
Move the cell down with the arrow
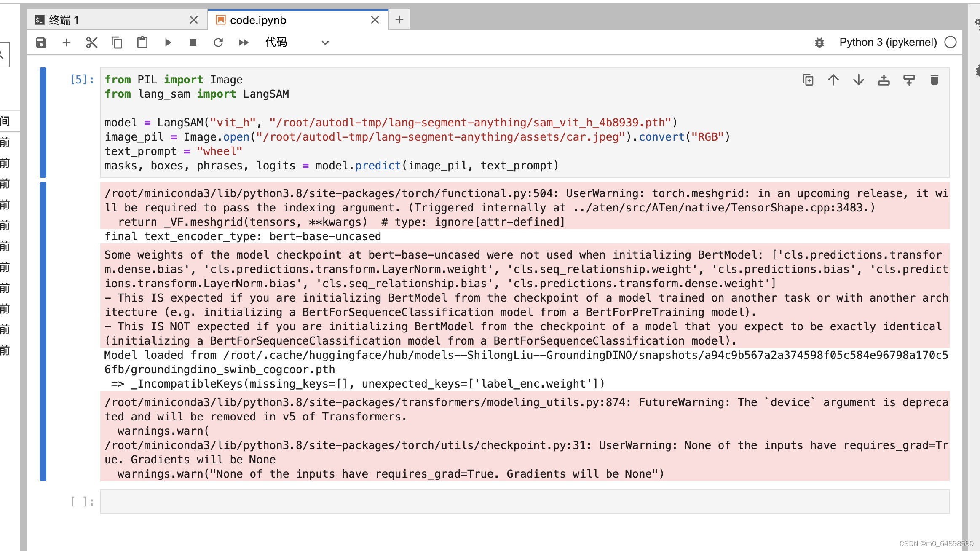click(x=858, y=80)
